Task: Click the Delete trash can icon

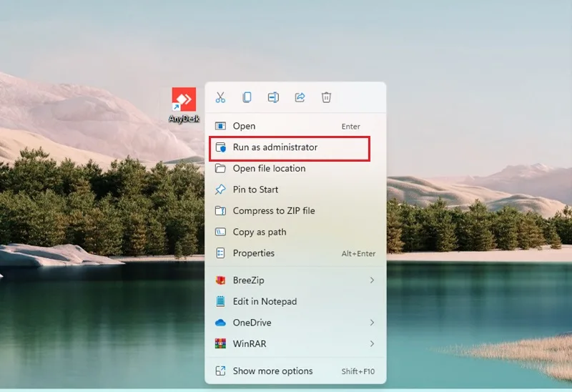Action: (x=326, y=97)
